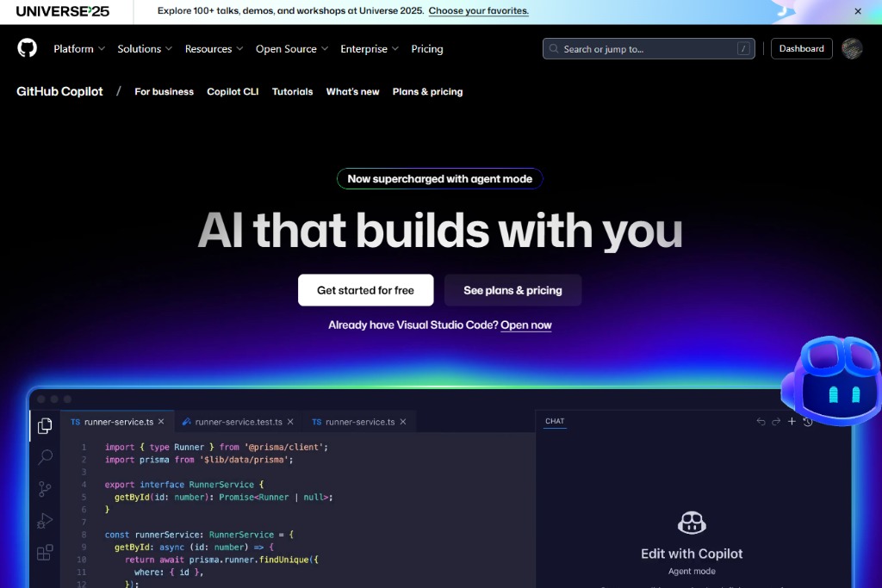This screenshot has width=882, height=588.
Task: Start a new chat with the plus icon
Action: click(x=791, y=421)
